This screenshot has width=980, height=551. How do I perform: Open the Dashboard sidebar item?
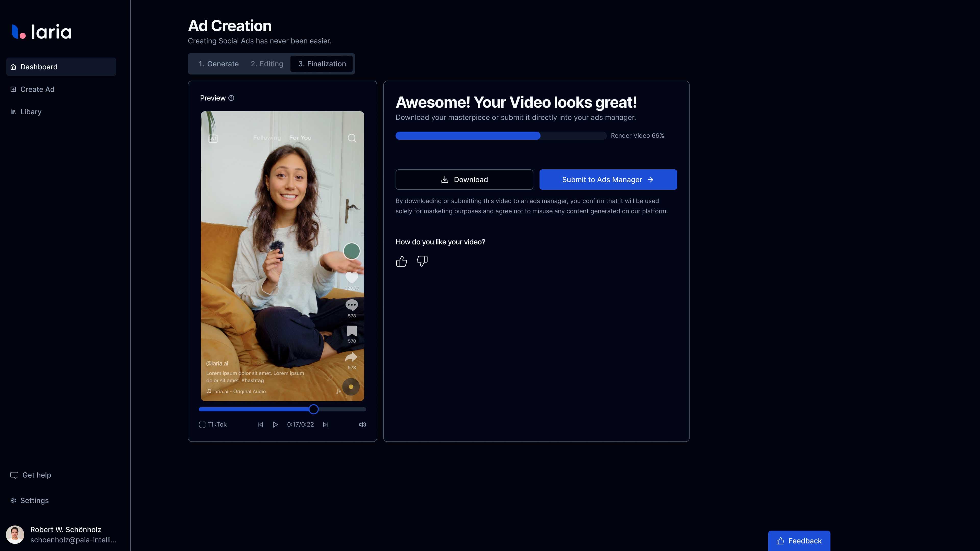[61, 67]
